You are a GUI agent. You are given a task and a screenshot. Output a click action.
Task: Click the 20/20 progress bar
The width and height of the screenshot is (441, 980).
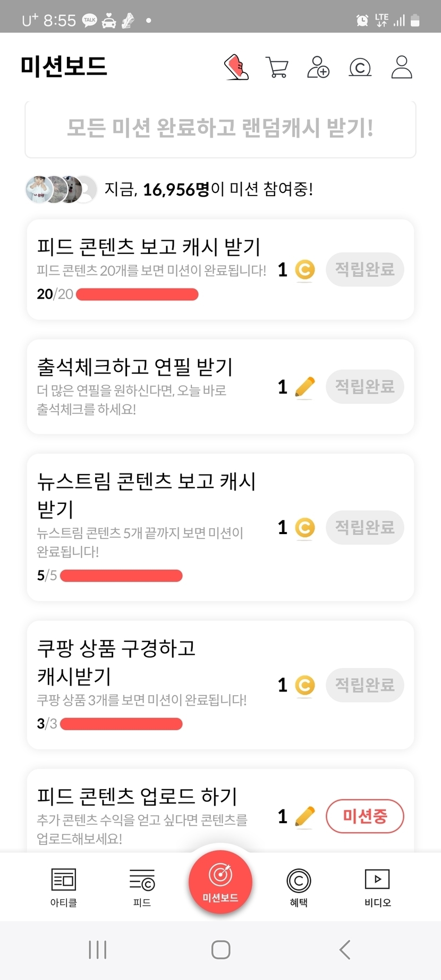(x=137, y=294)
